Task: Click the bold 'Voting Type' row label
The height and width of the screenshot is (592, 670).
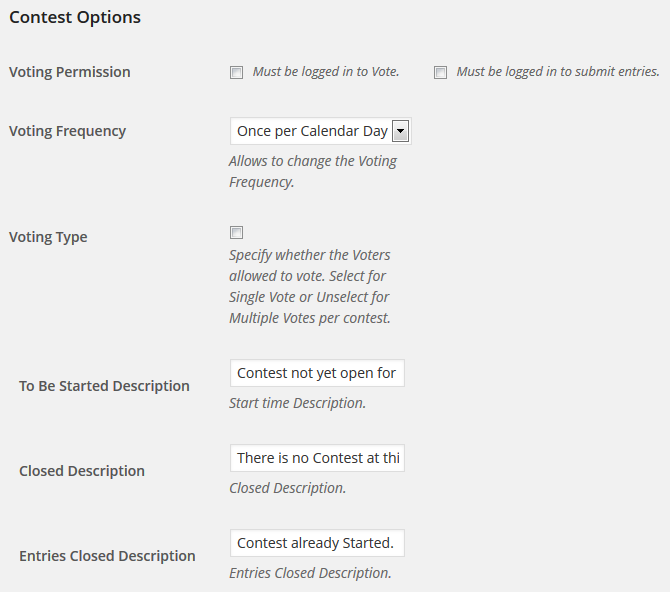Action: 48,237
